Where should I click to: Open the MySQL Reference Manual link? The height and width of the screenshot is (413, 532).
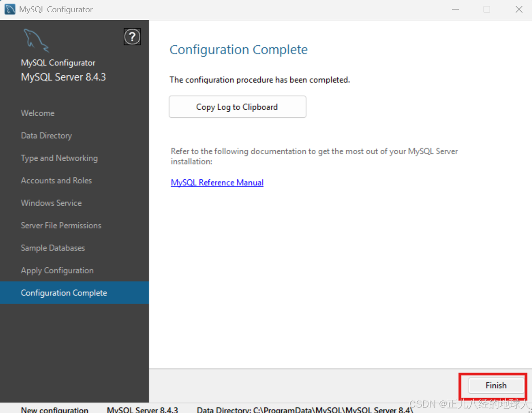pos(217,182)
